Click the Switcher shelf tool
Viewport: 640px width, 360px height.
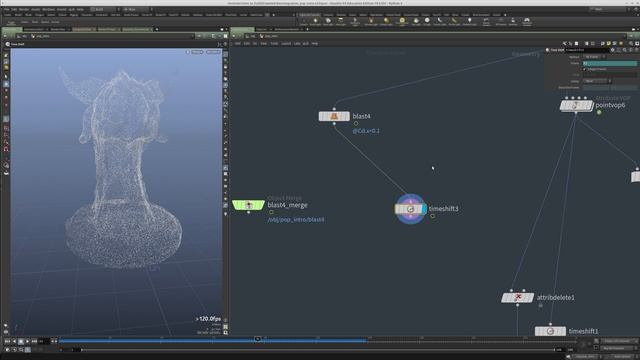pyautogui.click(x=513, y=21)
